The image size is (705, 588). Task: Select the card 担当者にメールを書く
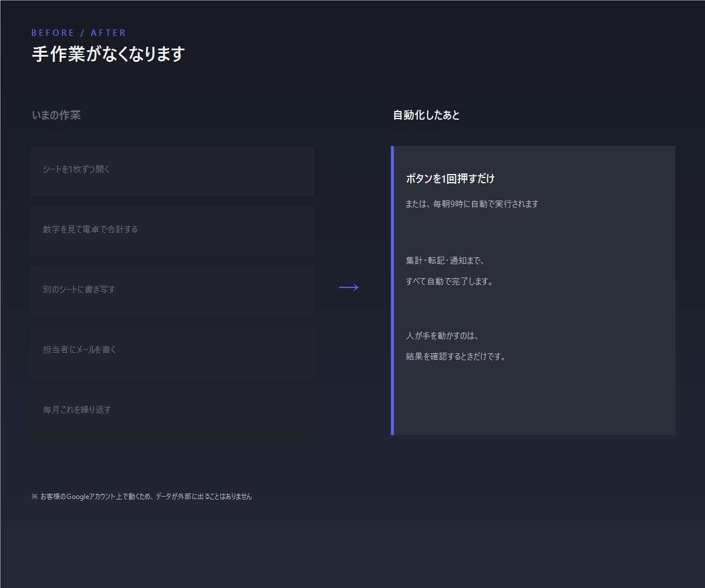point(172,352)
